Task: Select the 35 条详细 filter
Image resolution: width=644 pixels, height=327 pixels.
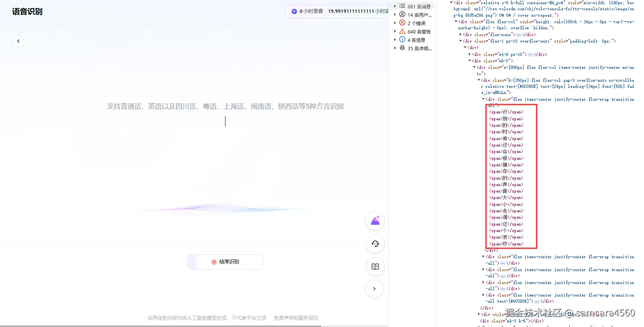Action: [x=419, y=48]
